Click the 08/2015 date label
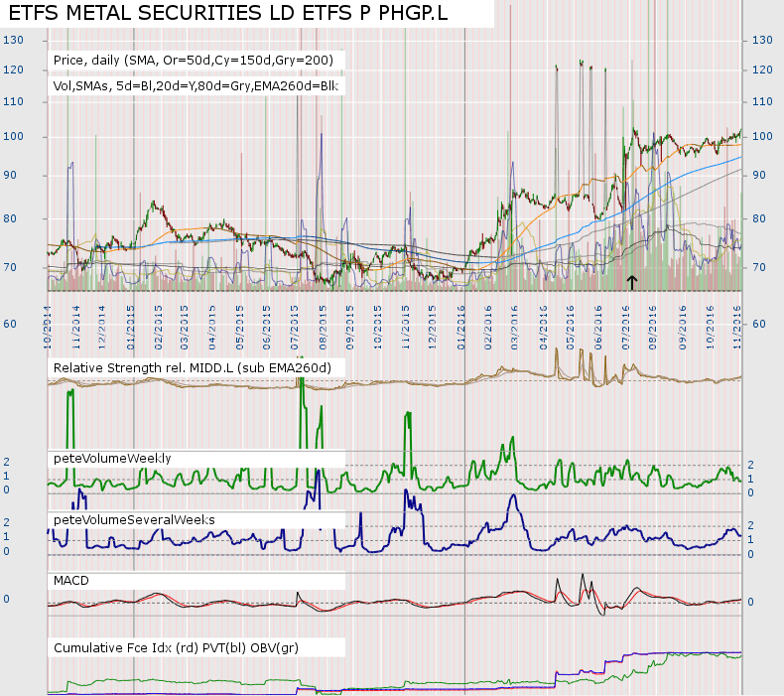 (x=323, y=328)
